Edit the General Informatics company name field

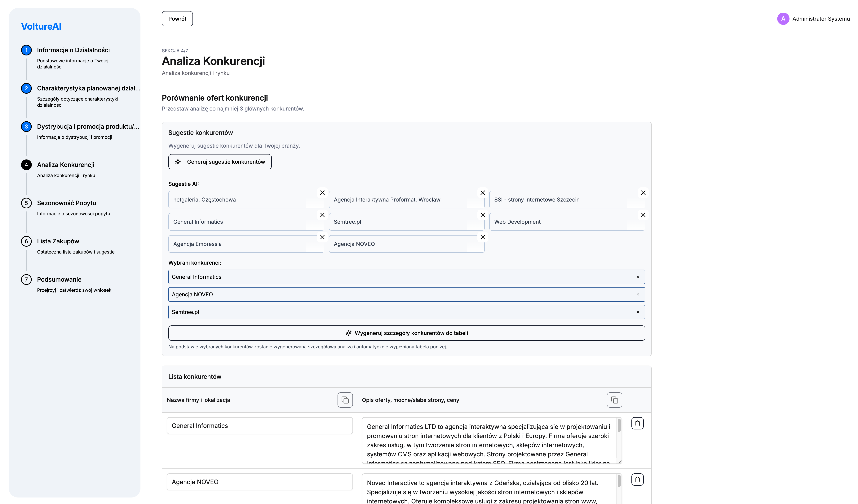pos(259,425)
